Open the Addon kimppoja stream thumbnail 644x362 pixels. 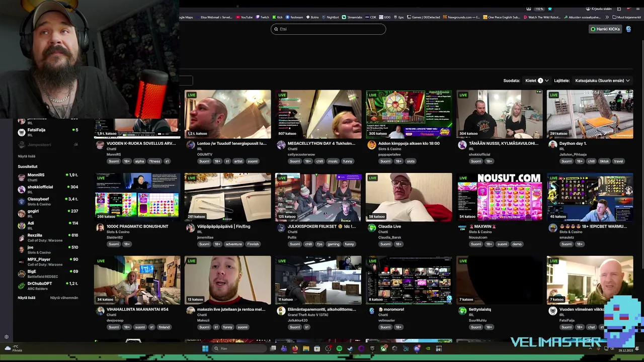click(x=409, y=114)
